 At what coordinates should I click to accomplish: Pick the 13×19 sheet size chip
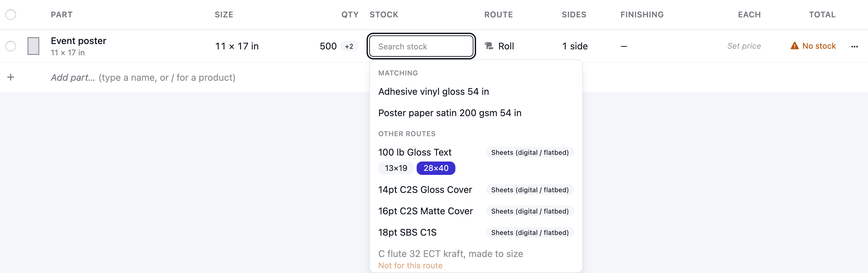396,168
